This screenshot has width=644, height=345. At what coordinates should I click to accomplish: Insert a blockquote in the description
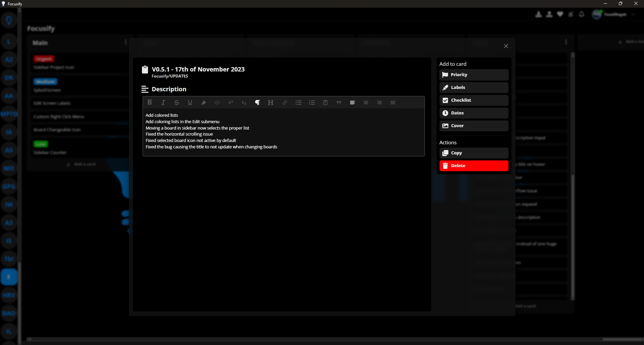(x=339, y=102)
